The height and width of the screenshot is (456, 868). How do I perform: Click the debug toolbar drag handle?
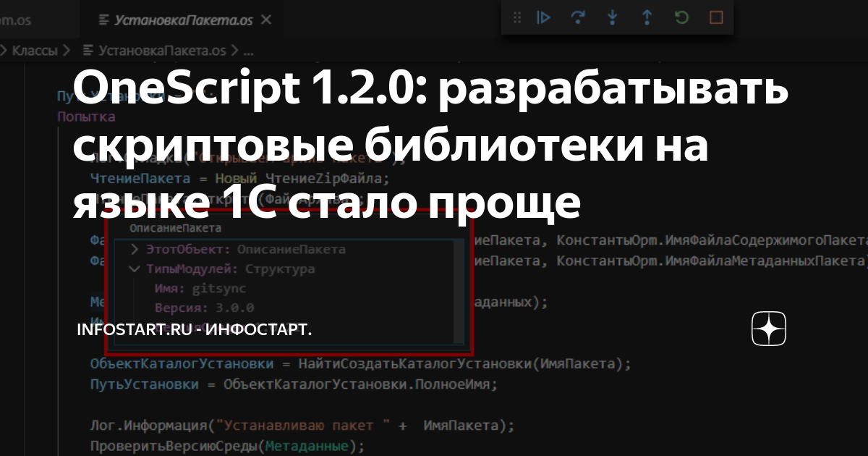(x=516, y=17)
